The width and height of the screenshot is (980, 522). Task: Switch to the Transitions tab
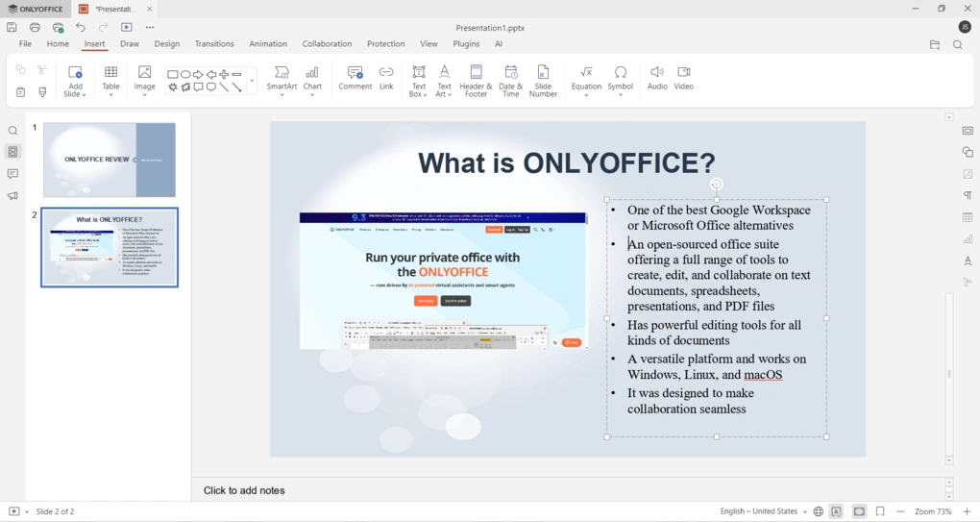tap(214, 44)
